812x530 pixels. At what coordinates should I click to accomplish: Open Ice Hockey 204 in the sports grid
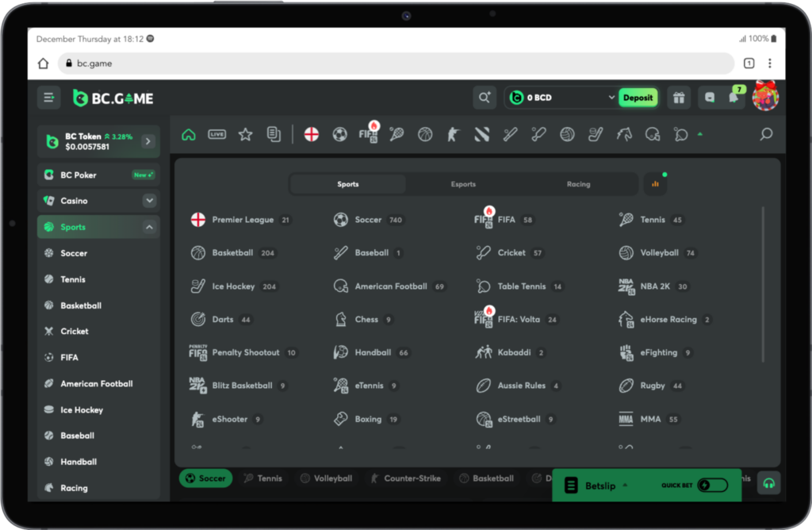[234, 286]
